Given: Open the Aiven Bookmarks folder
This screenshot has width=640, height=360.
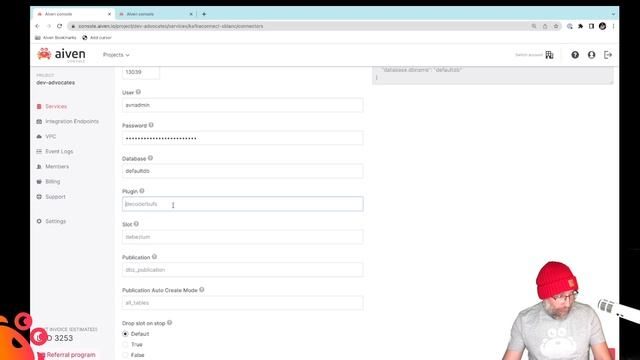Looking at the screenshot, I should 56,38.
